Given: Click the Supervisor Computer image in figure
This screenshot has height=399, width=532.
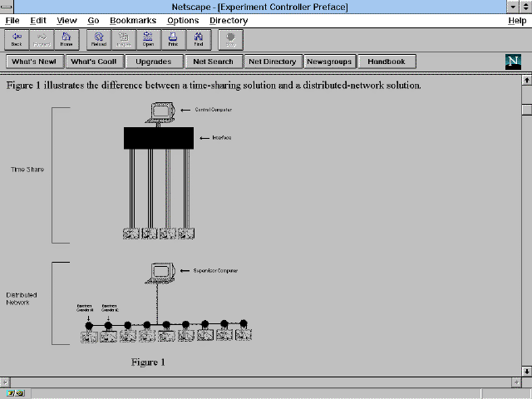Looking at the screenshot, I should click(160, 273).
